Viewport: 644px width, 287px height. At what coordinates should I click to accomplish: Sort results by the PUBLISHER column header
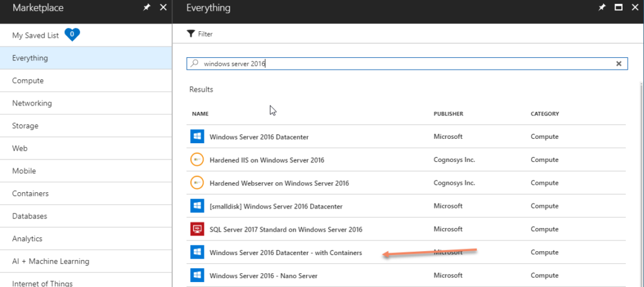[x=448, y=114]
